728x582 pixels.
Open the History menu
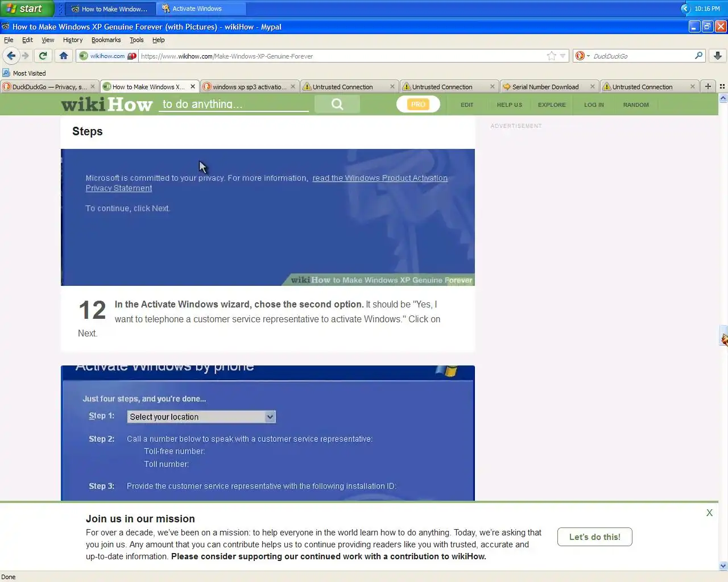73,40
